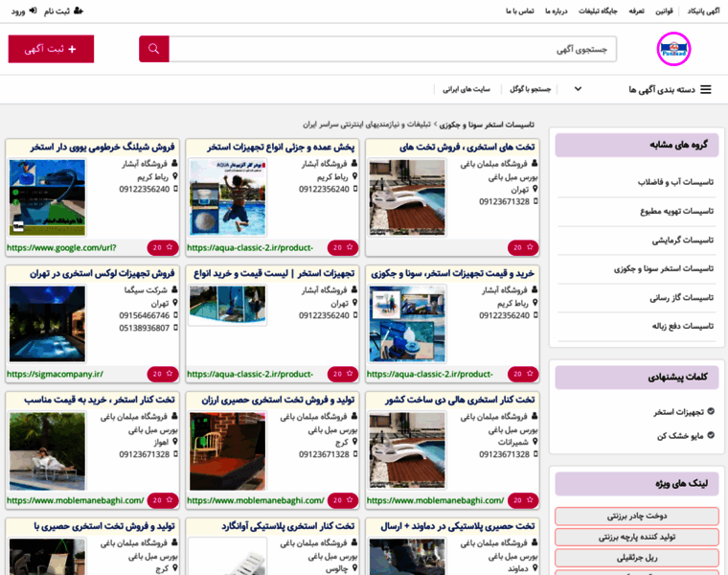Open جایگاه تبلیغات menu item
The image size is (728, 575).
[598, 11]
